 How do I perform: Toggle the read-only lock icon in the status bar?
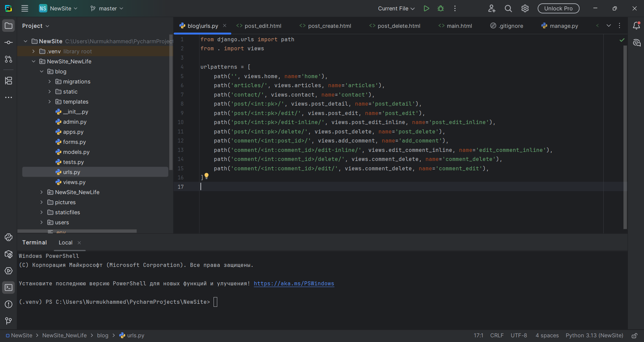(x=634, y=336)
